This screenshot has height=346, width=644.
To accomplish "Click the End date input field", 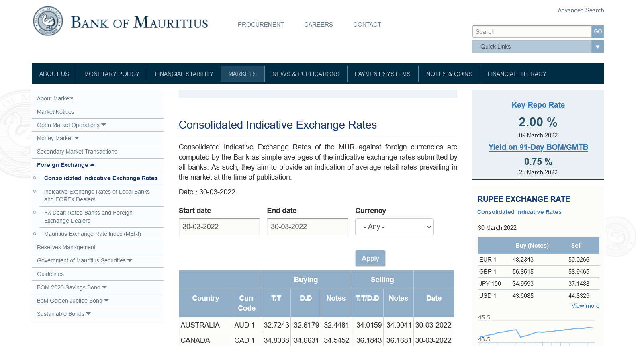I will tap(307, 227).
